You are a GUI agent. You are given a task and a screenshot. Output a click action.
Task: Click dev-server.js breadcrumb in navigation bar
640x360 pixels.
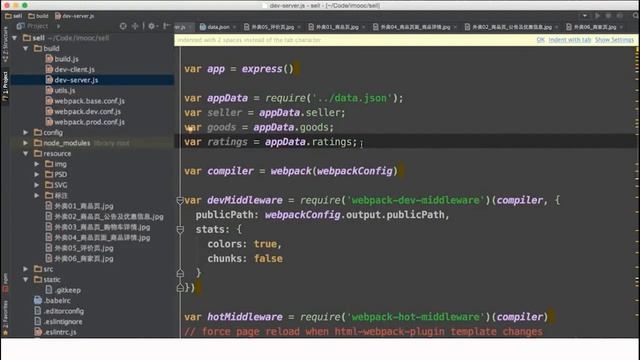[74, 16]
